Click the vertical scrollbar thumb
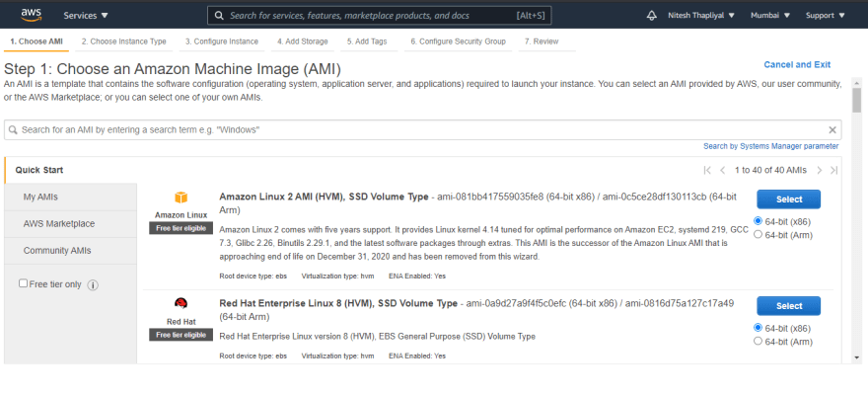 tap(857, 100)
